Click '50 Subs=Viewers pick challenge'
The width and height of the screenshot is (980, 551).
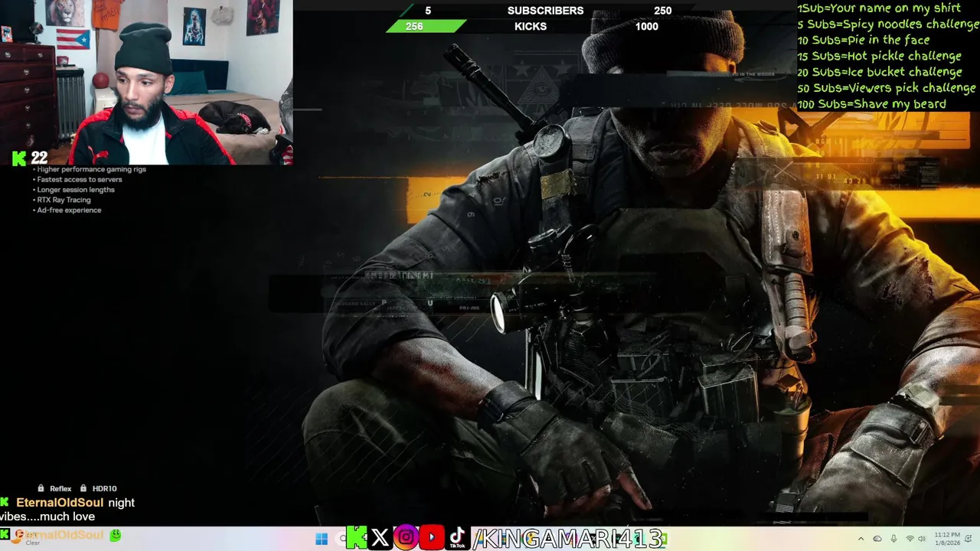[887, 88]
